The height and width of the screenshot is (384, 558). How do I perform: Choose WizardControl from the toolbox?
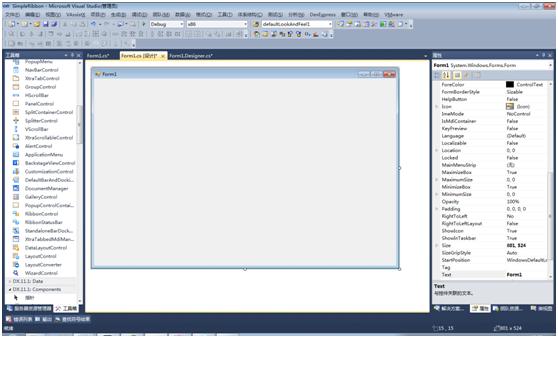[41, 273]
